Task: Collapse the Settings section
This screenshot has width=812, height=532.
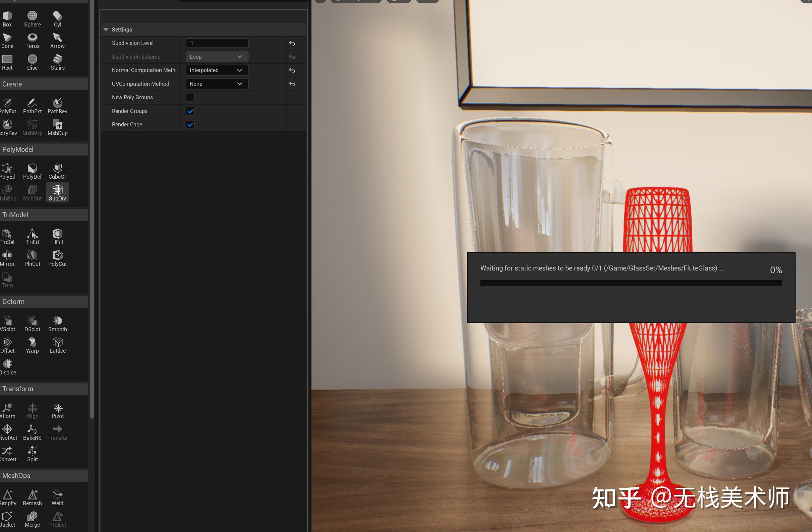Action: 106,30
